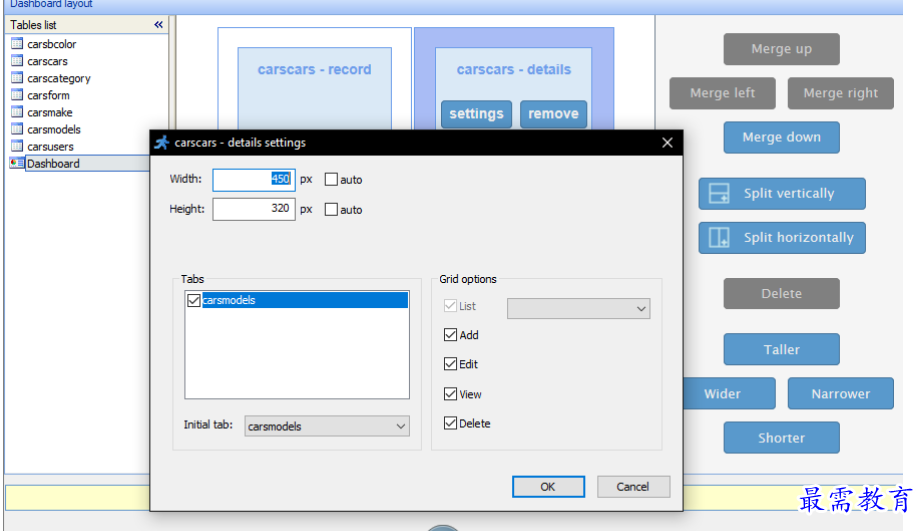This screenshot has height=531, width=921.
Task: Open the Initial tab dropdown
Action: (327, 426)
